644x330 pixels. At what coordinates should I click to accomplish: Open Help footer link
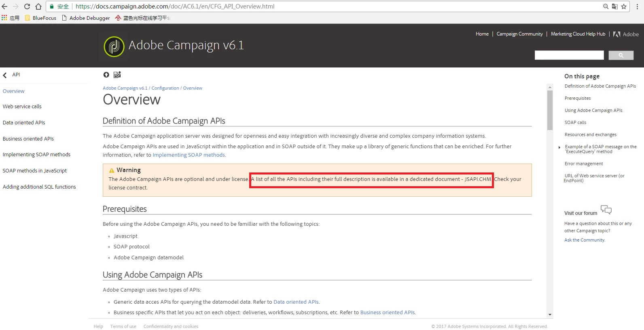pyautogui.click(x=98, y=326)
